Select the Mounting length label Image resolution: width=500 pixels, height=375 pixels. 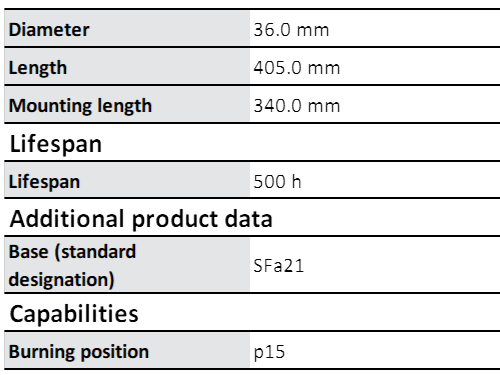point(80,106)
